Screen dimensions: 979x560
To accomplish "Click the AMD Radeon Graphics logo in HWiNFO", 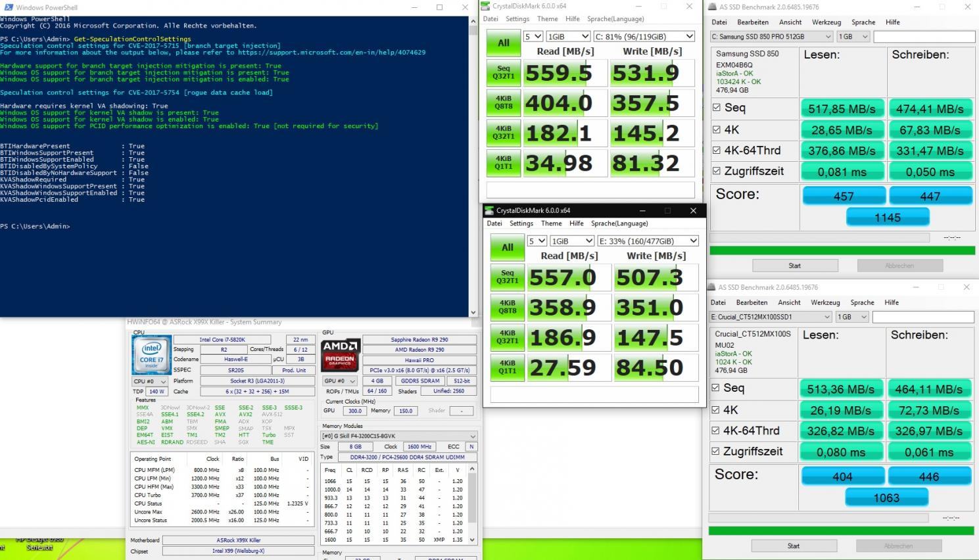I will click(340, 354).
